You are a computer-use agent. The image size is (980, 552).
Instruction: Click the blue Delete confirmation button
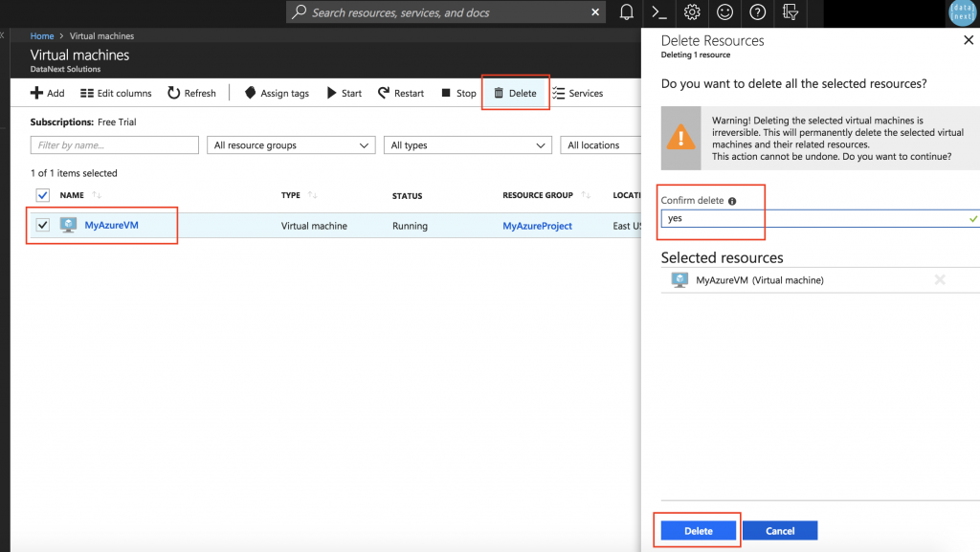point(697,530)
